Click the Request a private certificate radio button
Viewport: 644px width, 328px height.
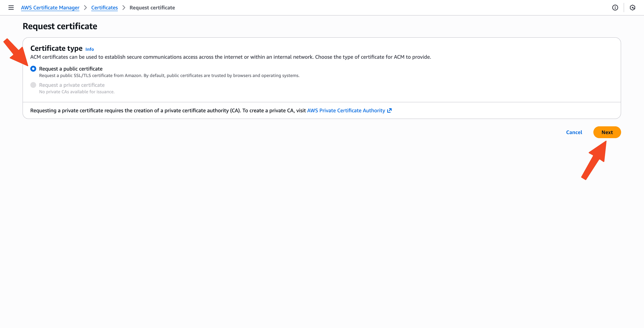33,85
